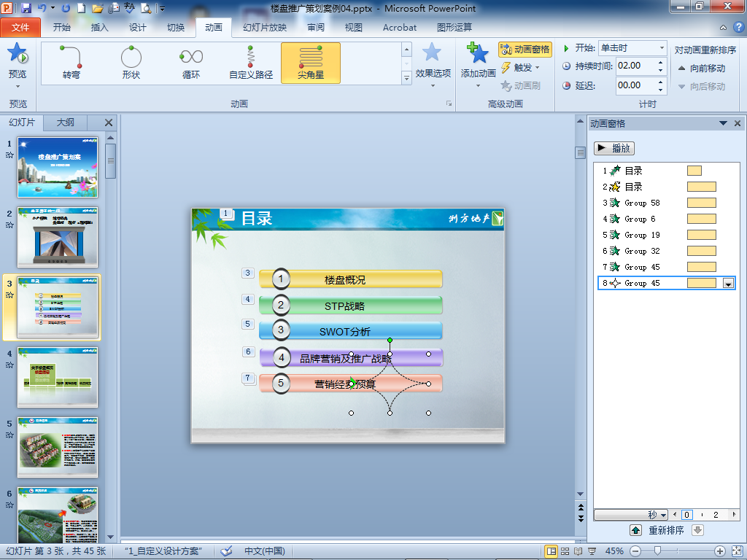The width and height of the screenshot is (747, 560).
Task: Switch to the 视图 ribbon tab
Action: [x=354, y=28]
